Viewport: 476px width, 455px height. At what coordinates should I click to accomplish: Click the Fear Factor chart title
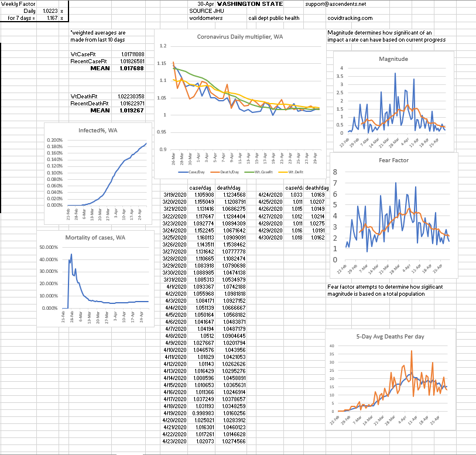(393, 160)
